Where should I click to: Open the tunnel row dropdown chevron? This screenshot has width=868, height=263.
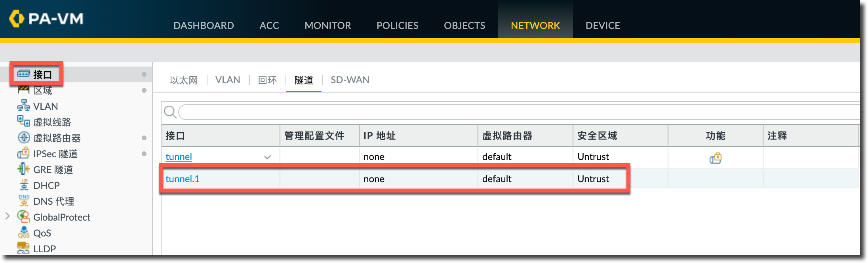coord(268,157)
